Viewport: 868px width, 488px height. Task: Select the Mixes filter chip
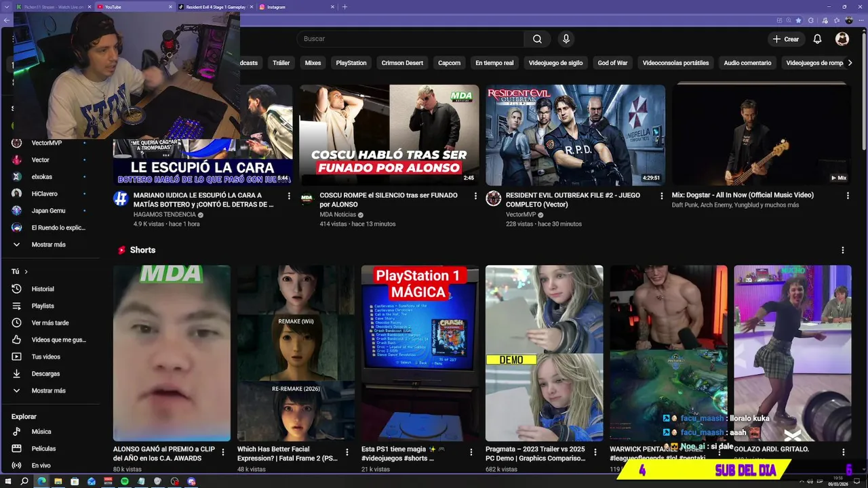click(x=313, y=63)
